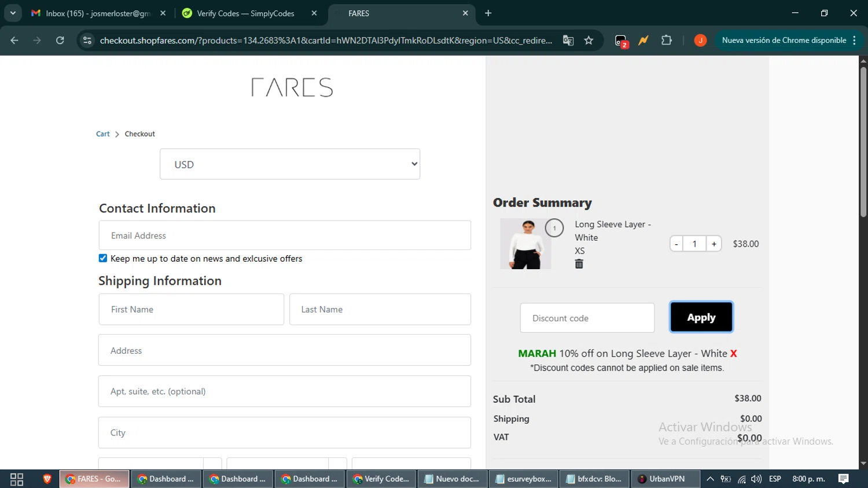This screenshot has height=488, width=868.
Task: Open the notification center icon
Action: tap(844, 479)
